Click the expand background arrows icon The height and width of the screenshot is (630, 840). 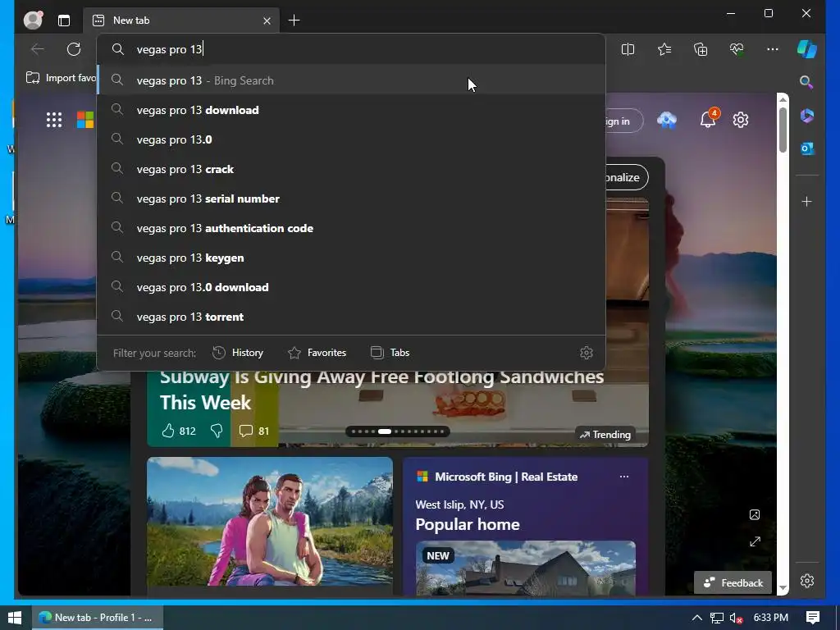click(755, 541)
